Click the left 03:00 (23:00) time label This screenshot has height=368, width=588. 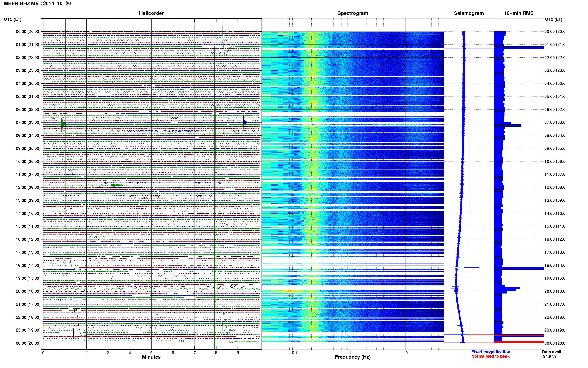[x=28, y=70]
